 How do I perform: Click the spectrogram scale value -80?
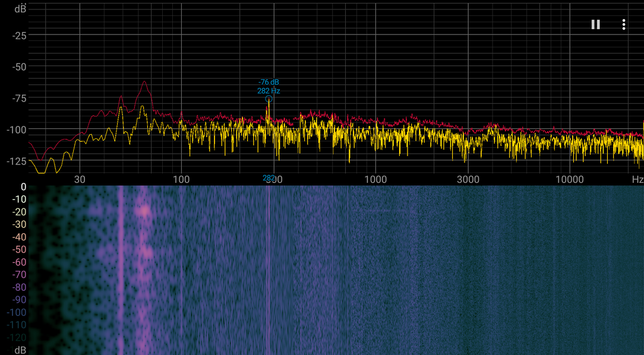19,287
